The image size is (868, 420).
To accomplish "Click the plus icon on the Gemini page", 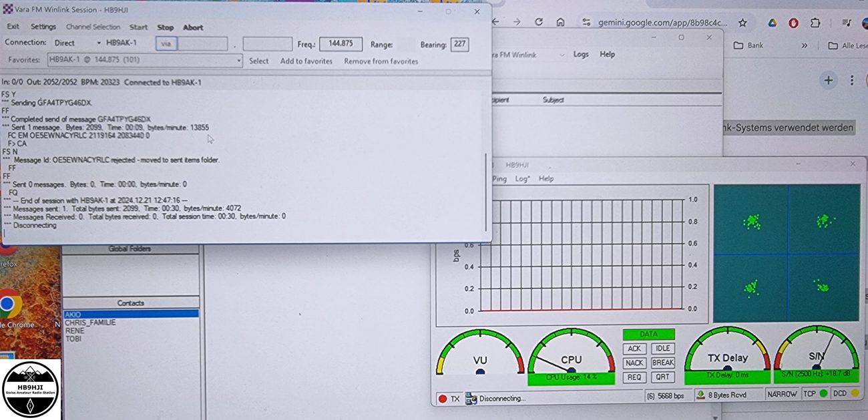I will [828, 80].
